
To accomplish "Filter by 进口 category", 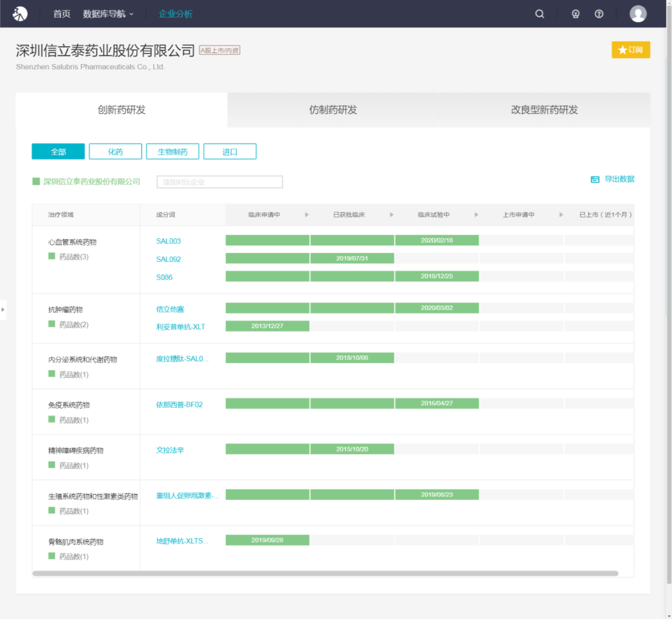I will pos(230,151).
